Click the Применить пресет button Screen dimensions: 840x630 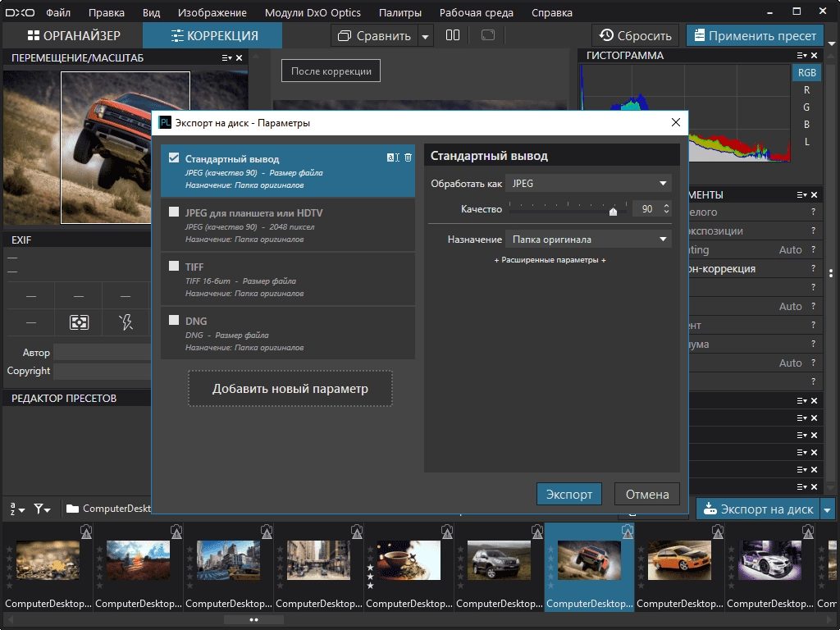(755, 35)
